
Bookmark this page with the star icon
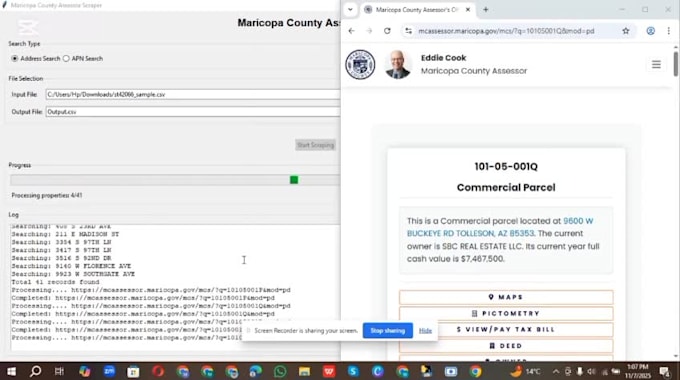point(625,31)
